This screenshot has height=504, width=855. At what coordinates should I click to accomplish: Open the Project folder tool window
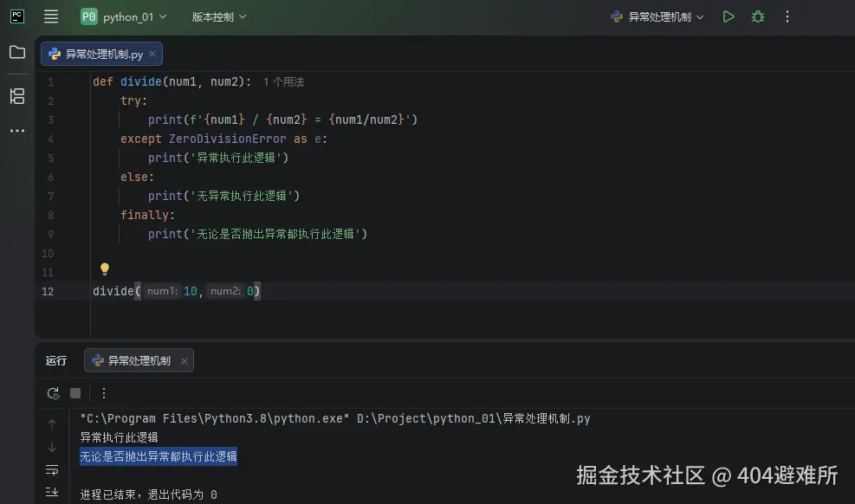coord(17,52)
